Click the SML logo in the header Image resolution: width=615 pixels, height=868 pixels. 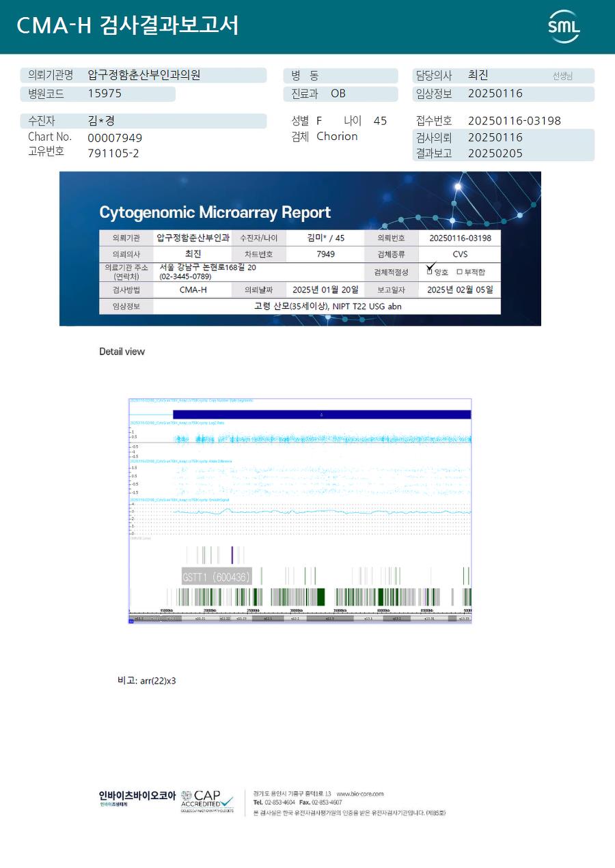(564, 27)
